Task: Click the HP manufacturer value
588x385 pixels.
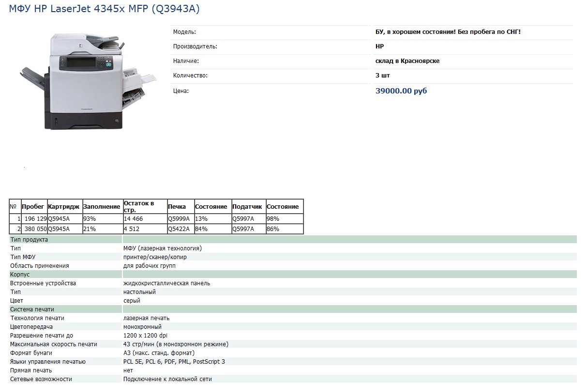Action: (x=379, y=46)
